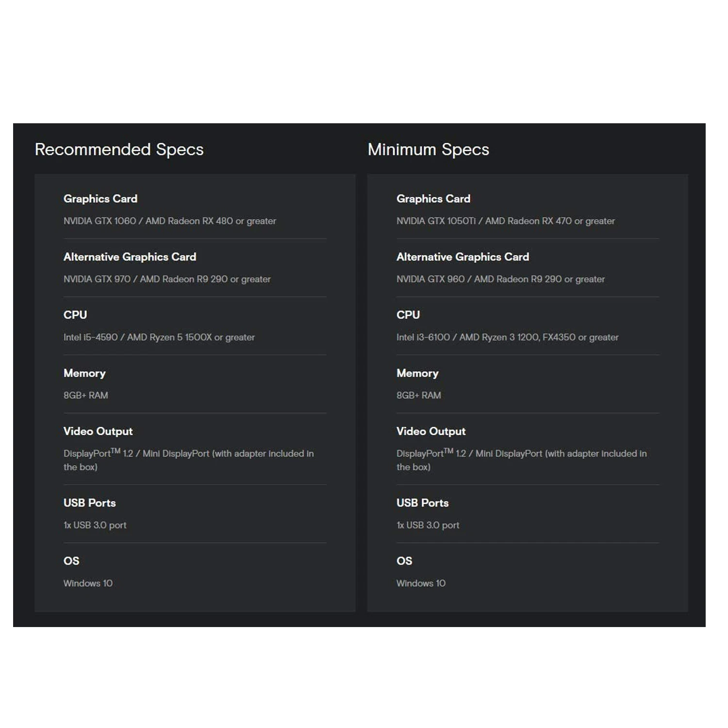Select the NVIDIA GTX 1050Ti minimum graphics text
728x728 pixels.
point(505,221)
